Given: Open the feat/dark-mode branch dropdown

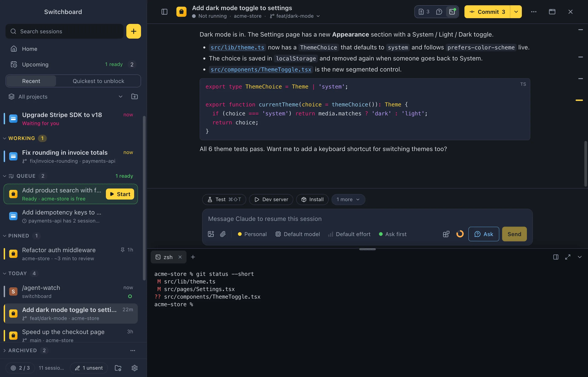Looking at the screenshot, I should [295, 16].
